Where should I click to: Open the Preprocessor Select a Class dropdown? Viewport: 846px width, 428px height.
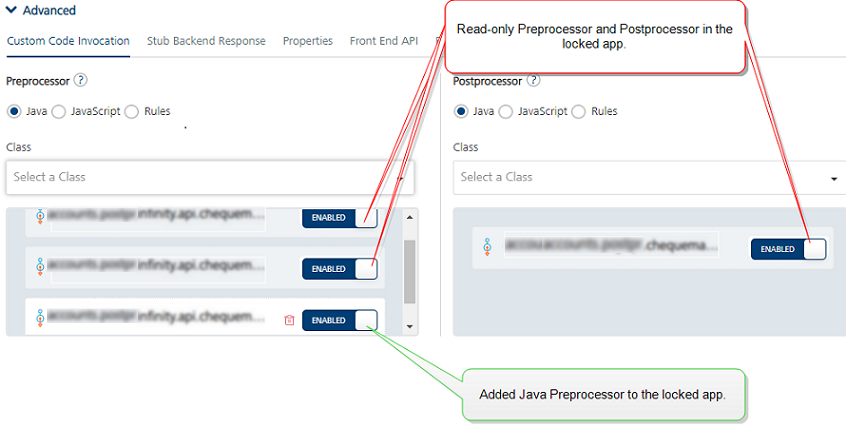coord(210,177)
